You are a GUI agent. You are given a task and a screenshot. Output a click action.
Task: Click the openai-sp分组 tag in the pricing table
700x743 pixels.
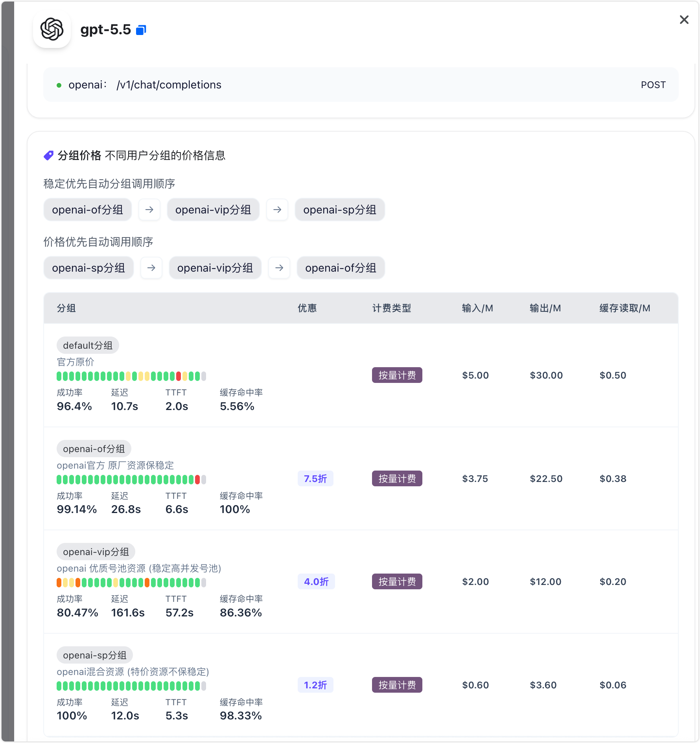coord(95,655)
